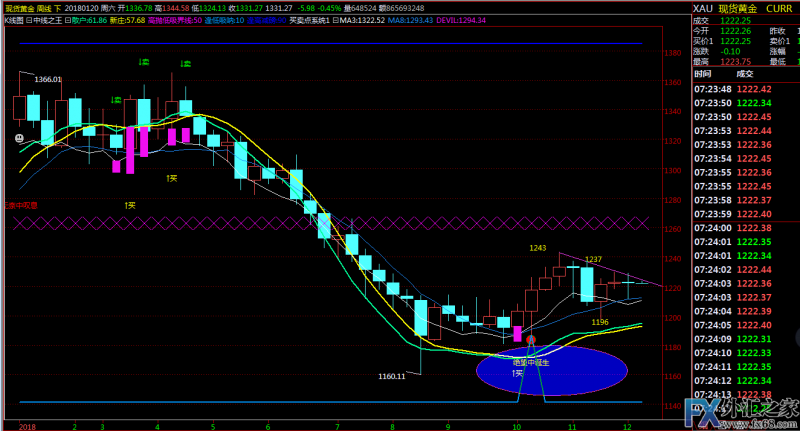Click the 1160.11 low price label
Image resolution: width=800 pixels, height=431 pixels.
pyautogui.click(x=392, y=376)
